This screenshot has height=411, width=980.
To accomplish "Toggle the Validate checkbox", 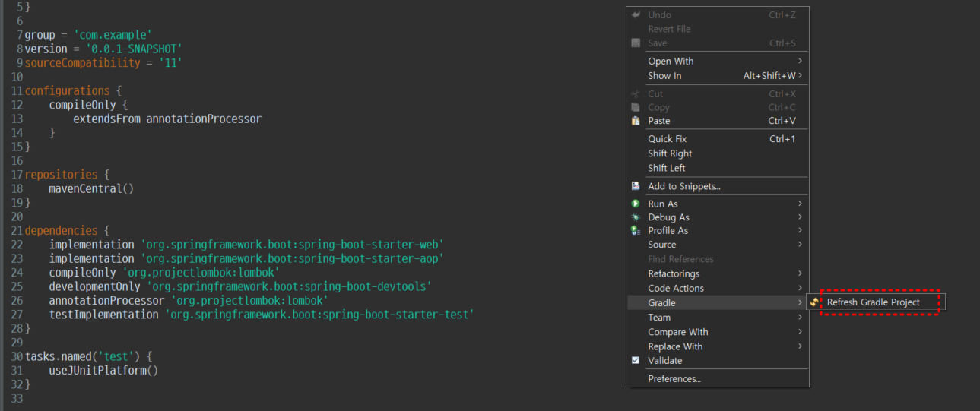I will 636,361.
